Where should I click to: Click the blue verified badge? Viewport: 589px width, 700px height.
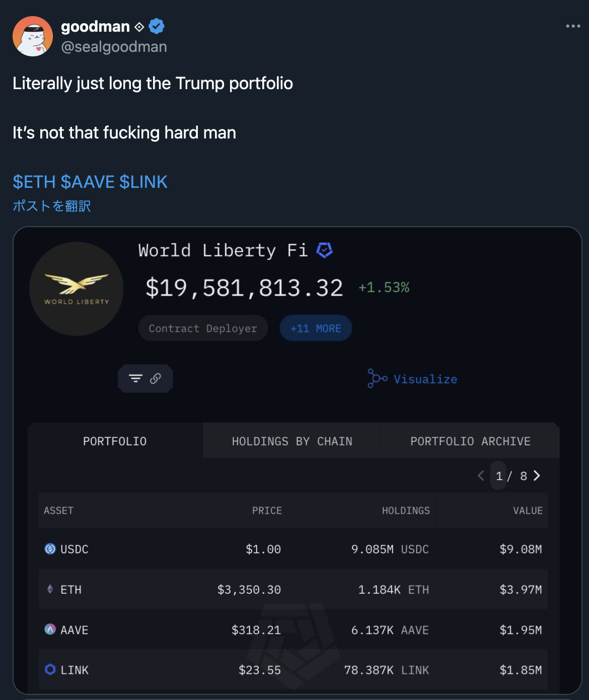click(157, 26)
